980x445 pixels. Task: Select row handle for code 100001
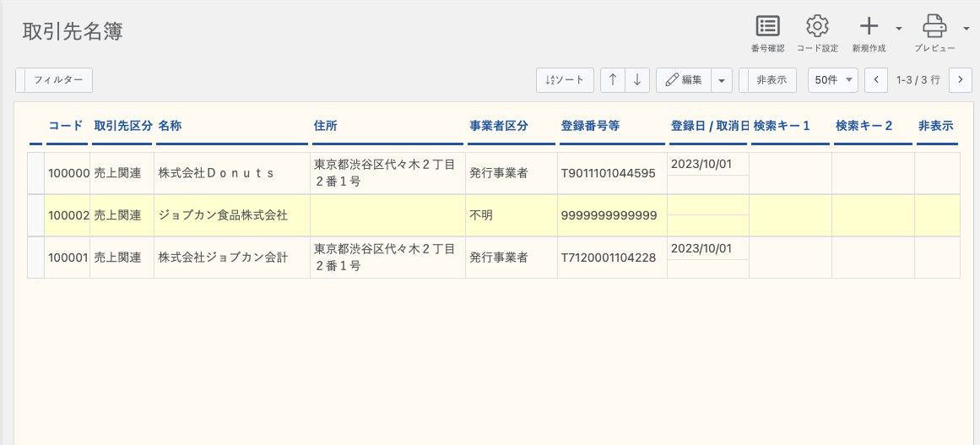[35, 258]
